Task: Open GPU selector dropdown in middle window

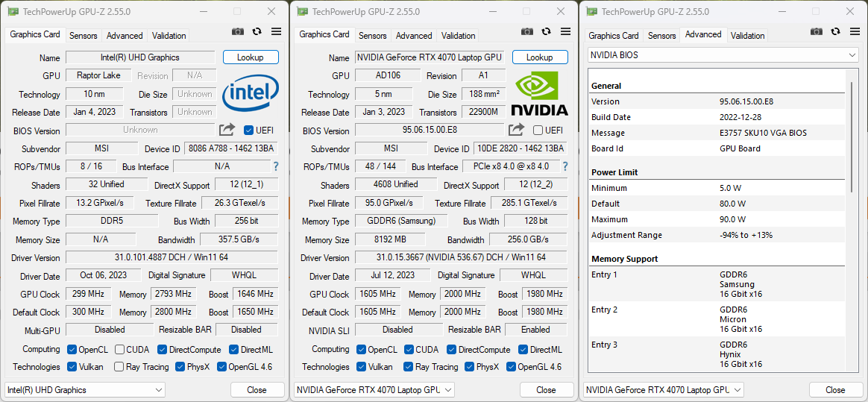Action: pos(374,390)
